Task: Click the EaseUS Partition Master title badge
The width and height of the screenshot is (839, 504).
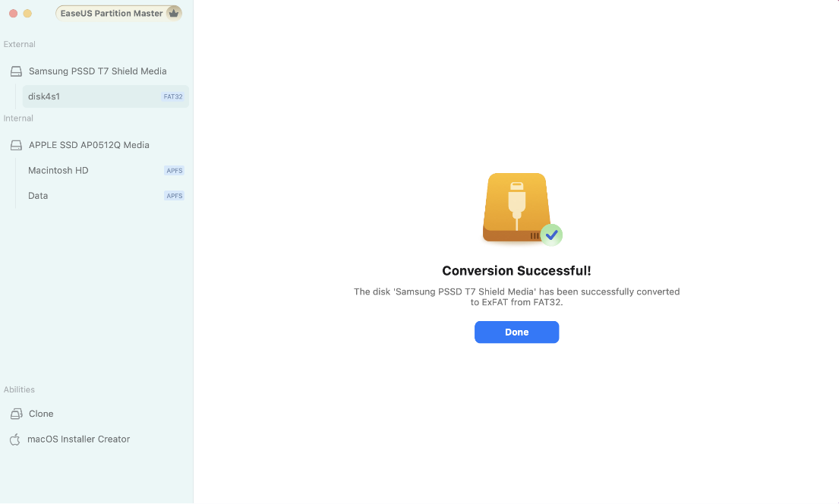Action: coord(118,14)
